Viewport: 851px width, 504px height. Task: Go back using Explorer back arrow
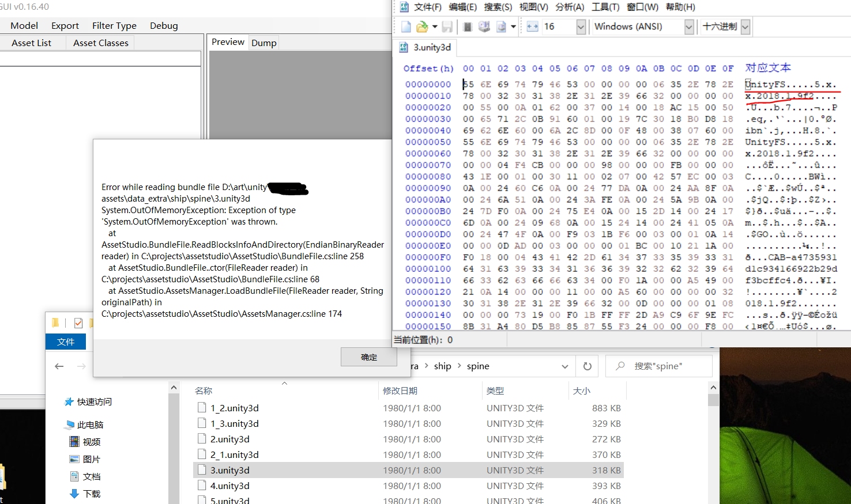pos(59,366)
